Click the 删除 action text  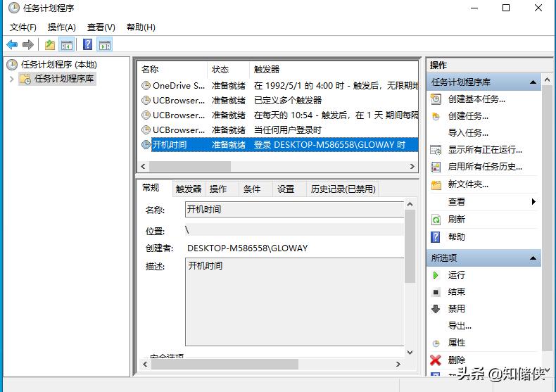(456, 360)
